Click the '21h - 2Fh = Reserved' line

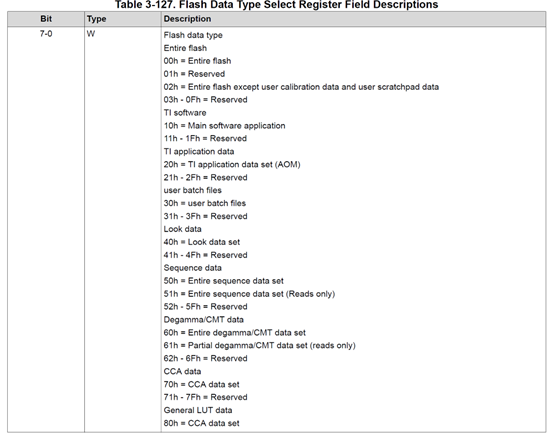[x=205, y=177]
